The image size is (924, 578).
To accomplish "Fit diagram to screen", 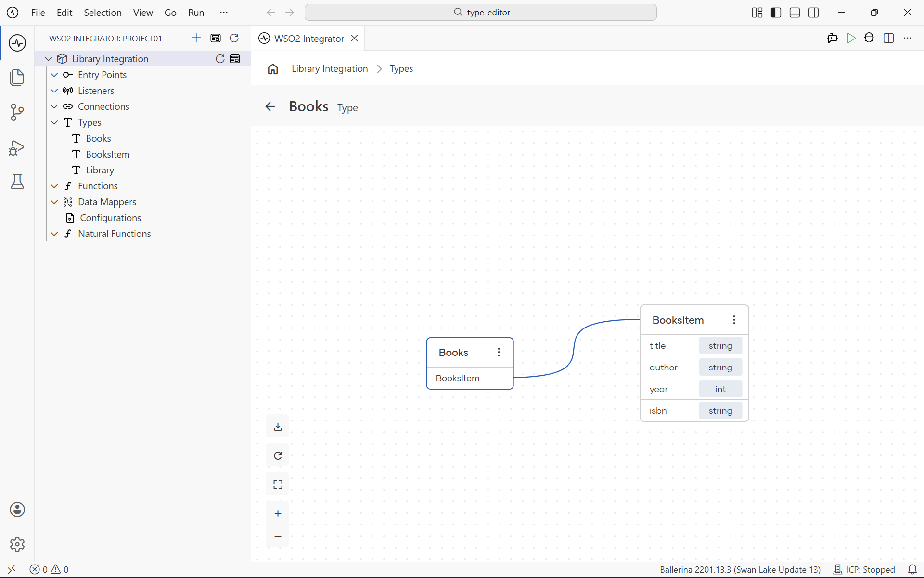I will 278,485.
